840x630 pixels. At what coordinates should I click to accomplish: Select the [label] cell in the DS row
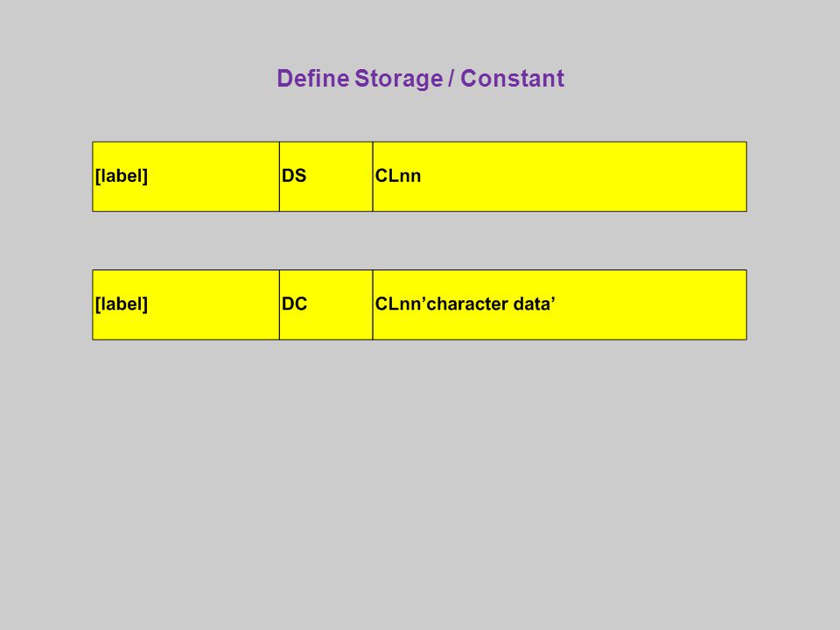[185, 176]
